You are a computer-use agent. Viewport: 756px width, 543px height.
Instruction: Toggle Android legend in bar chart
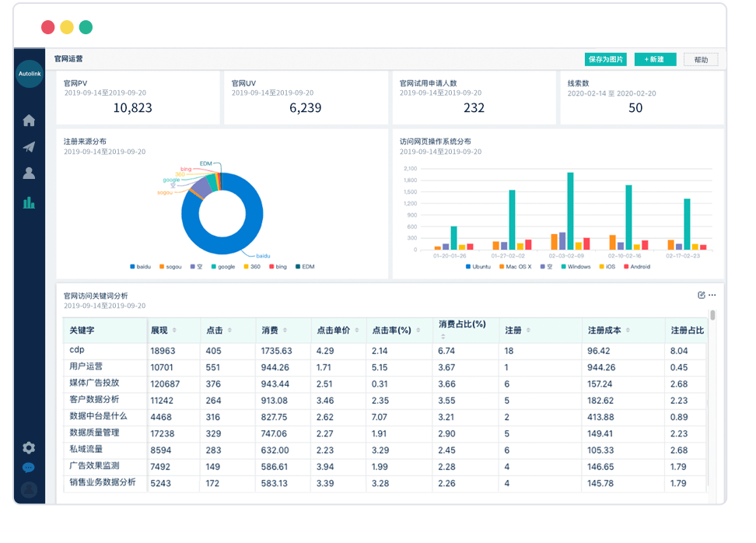pos(637,267)
